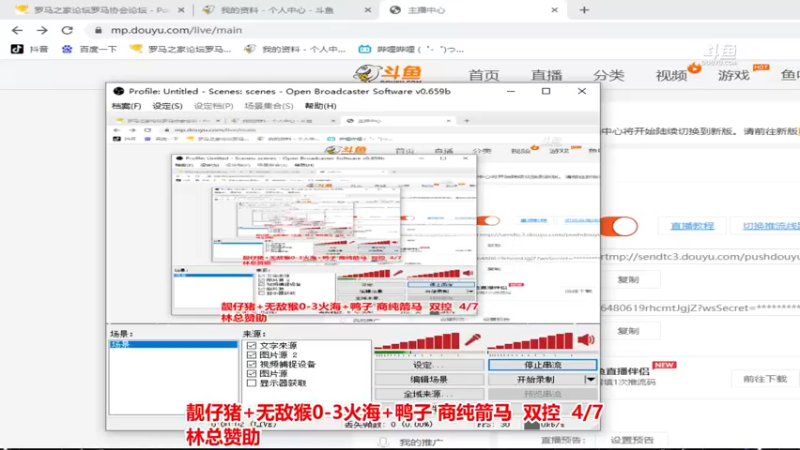The image size is (800, 450).
Task: Adjust the microphone volume meter in OBS
Action: click(x=417, y=341)
